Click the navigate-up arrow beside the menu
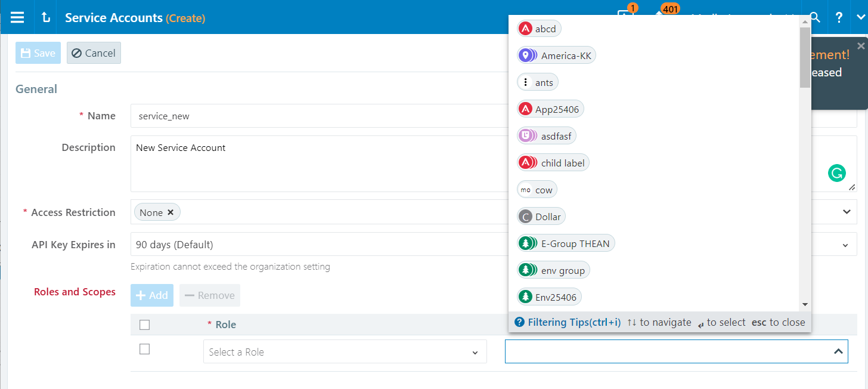This screenshot has width=868, height=389. tap(45, 17)
